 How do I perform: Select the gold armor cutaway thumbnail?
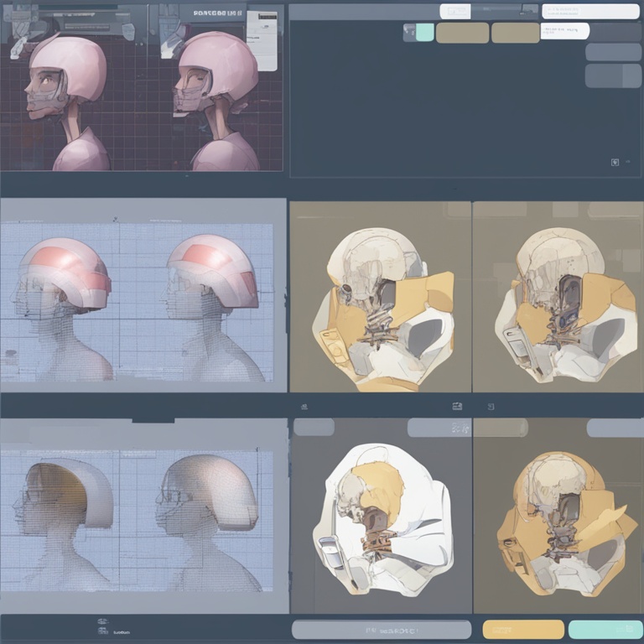click(566, 523)
